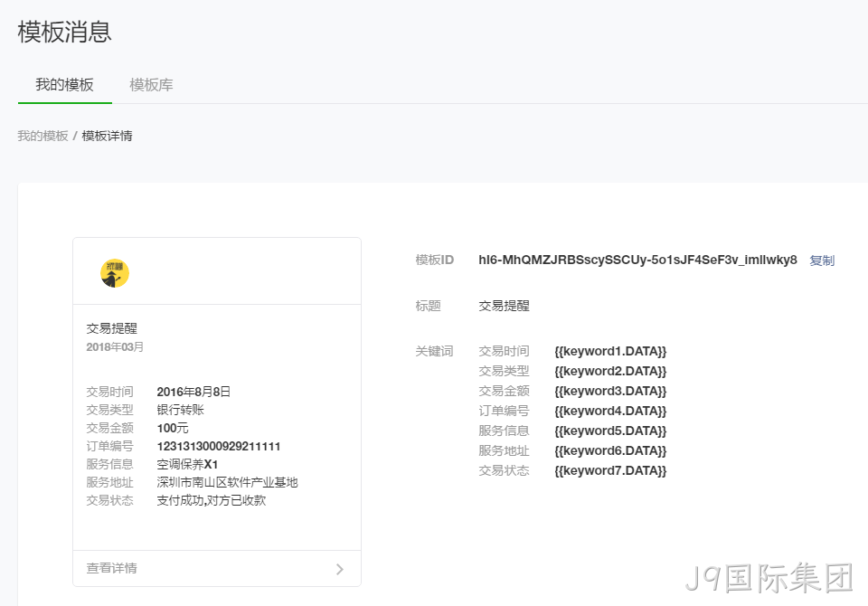This screenshot has width=868, height=606.
Task: Select the {{keyword3.DATA}} placeholder
Action: [610, 391]
